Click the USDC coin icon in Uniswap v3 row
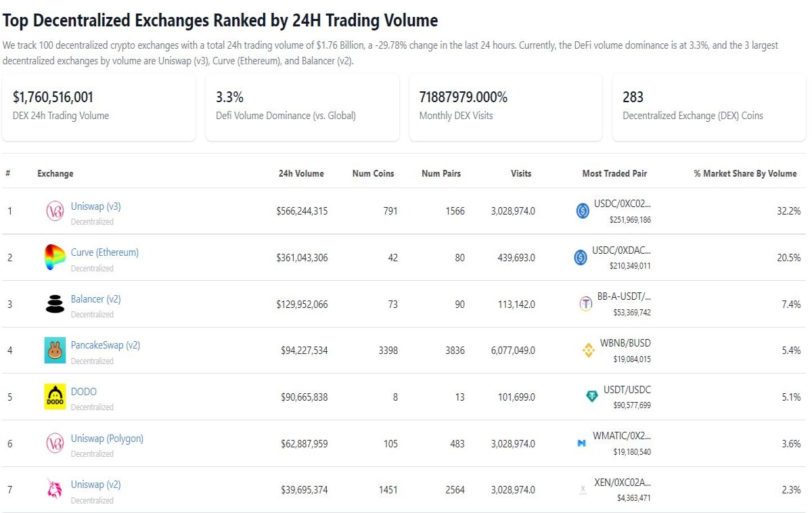Image resolution: width=812 pixels, height=513 pixels. point(582,211)
